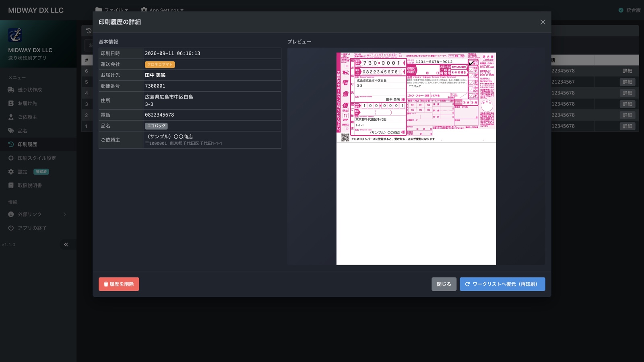
Task: Click the gear icon beside App Settings
Action: pyautogui.click(x=144, y=10)
